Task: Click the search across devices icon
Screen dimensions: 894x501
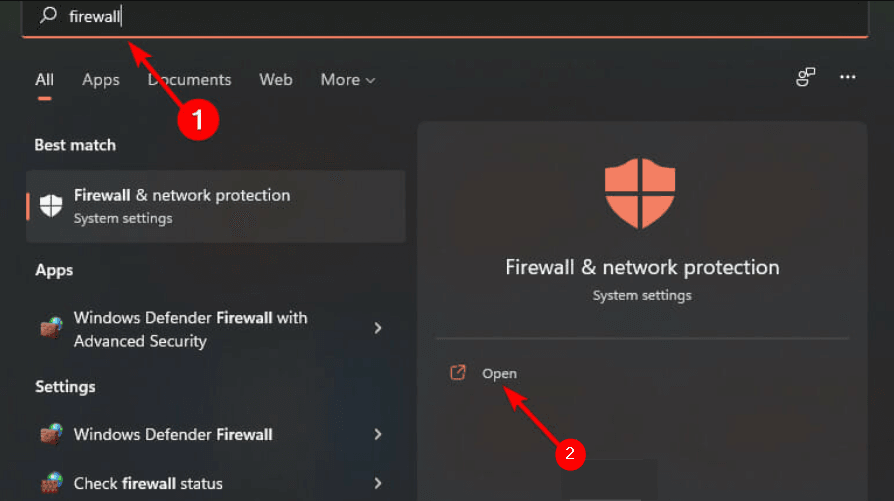Action: click(805, 78)
